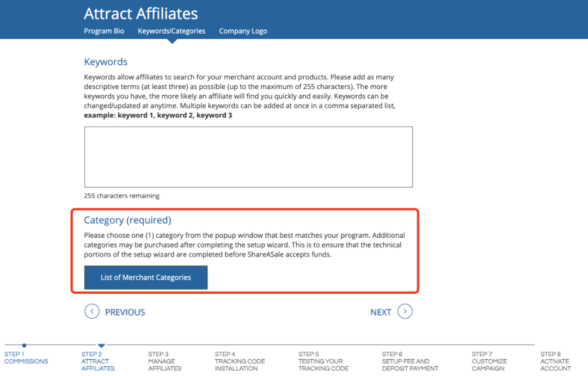Click the Step 1 dot on progress line
Image resolution: width=588 pixels, height=376 pixels.
pos(24,345)
